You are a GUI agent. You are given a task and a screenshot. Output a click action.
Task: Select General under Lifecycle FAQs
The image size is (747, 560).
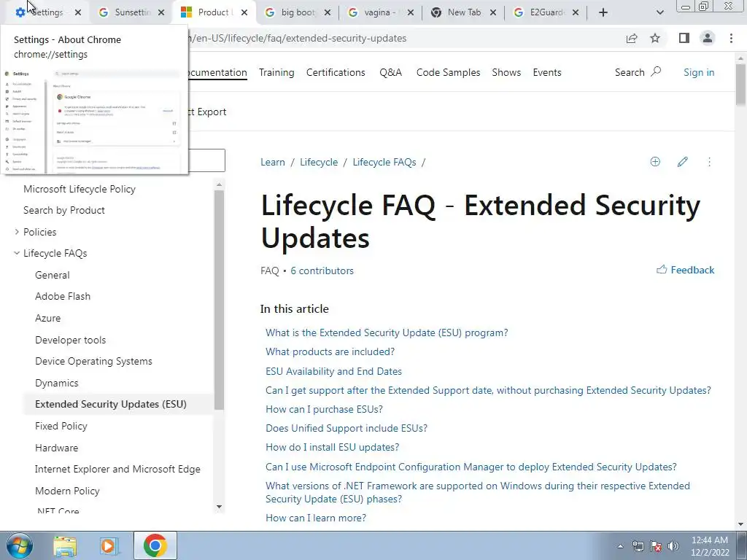click(53, 275)
